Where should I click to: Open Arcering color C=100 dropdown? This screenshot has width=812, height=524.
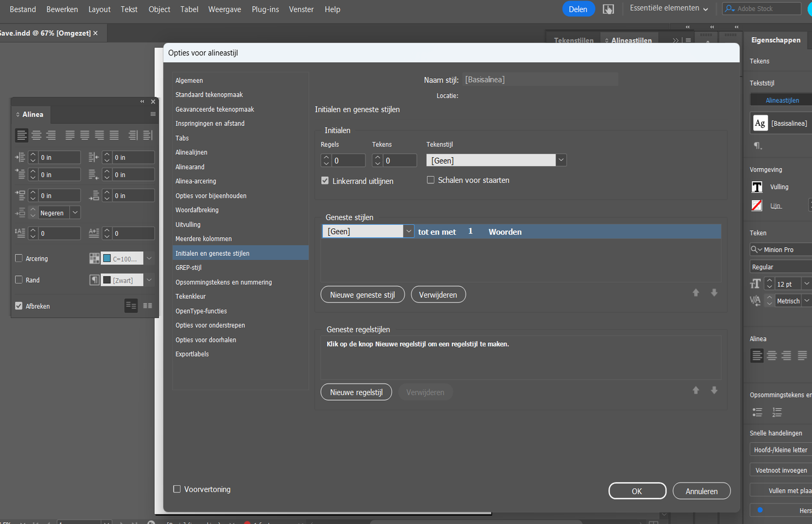point(149,259)
